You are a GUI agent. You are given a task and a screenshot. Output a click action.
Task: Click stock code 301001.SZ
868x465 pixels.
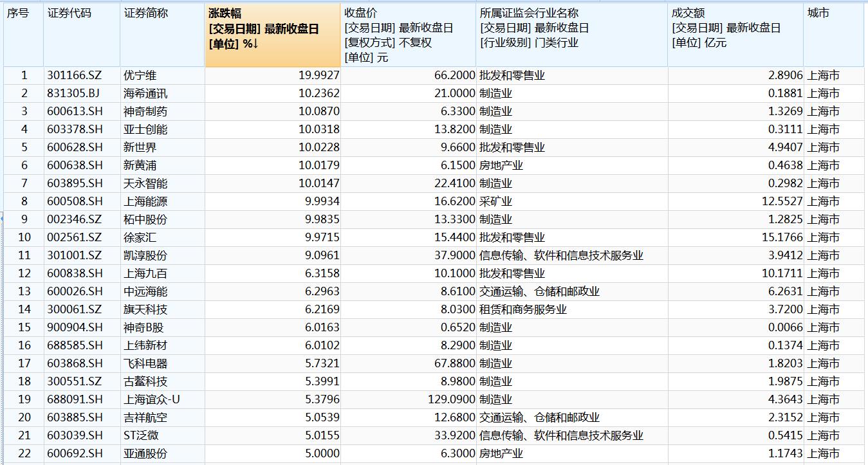[75, 255]
